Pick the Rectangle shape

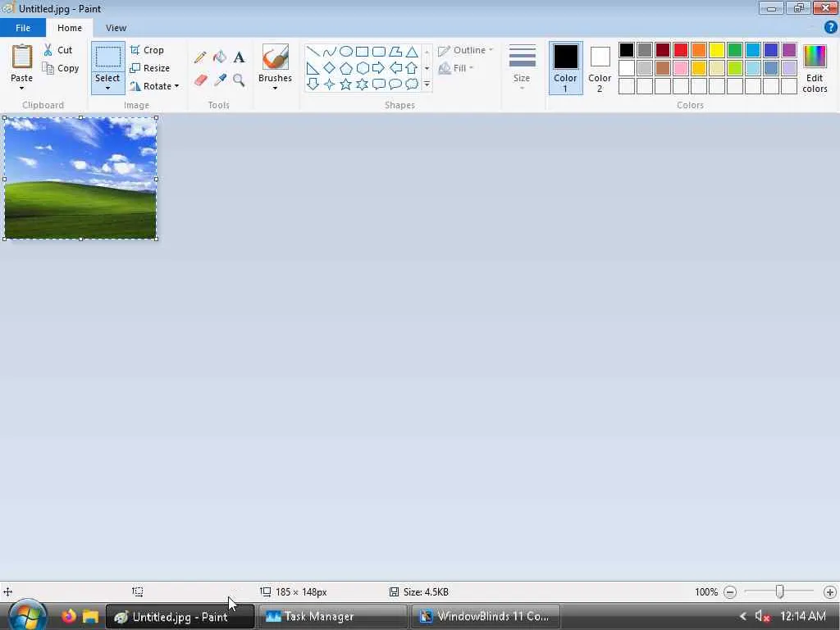click(362, 52)
